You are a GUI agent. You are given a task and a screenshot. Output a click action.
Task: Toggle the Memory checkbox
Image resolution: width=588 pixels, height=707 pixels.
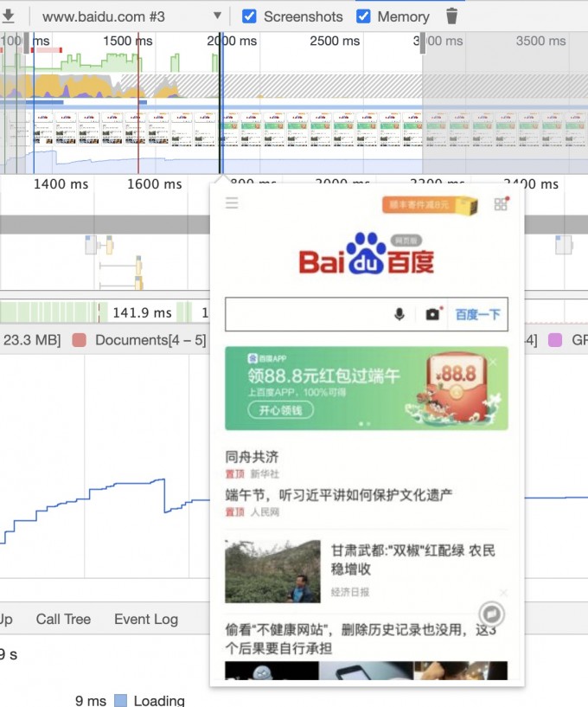(x=363, y=16)
